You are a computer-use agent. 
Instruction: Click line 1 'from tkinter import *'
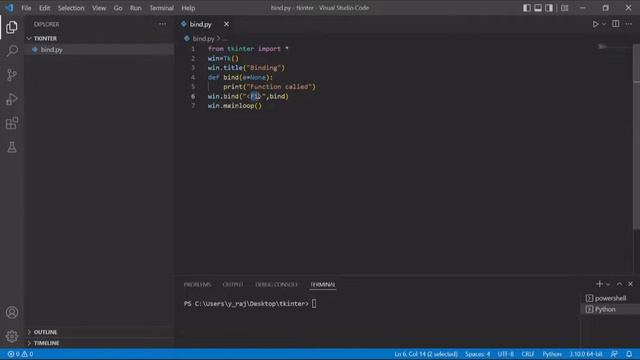(x=248, y=49)
